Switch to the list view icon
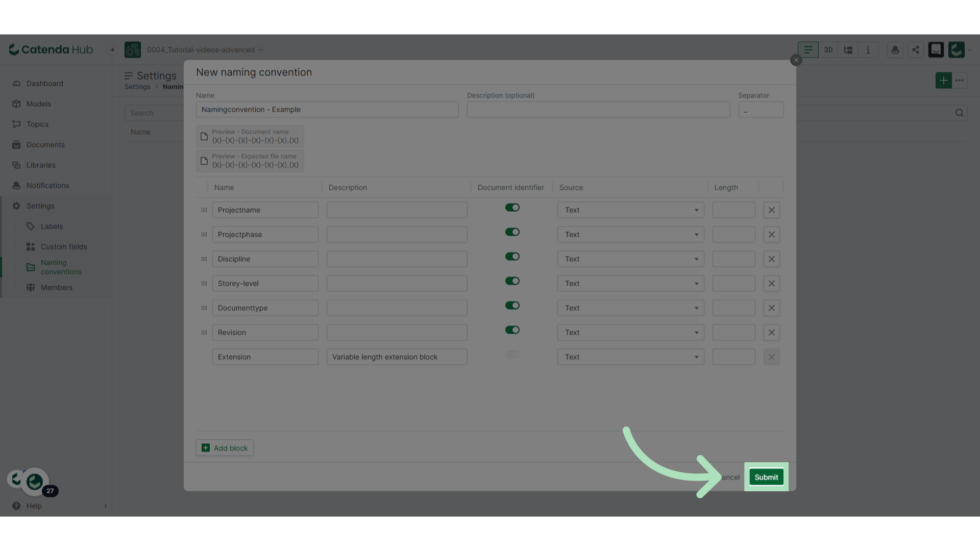Viewport: 980px width, 551px height. [x=808, y=49]
